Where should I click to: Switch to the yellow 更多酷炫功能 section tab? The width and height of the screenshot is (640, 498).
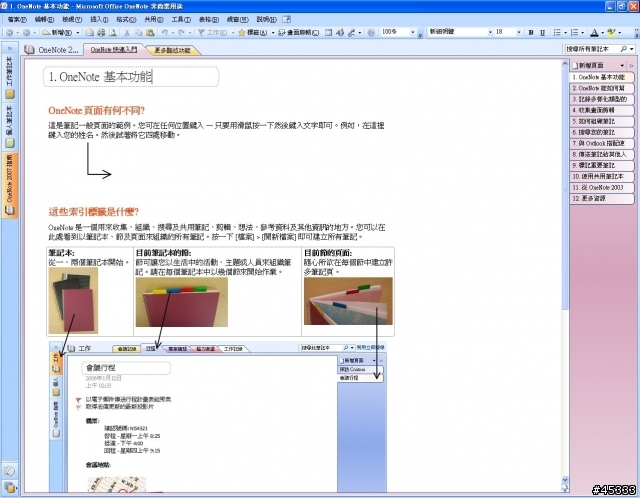[x=172, y=50]
